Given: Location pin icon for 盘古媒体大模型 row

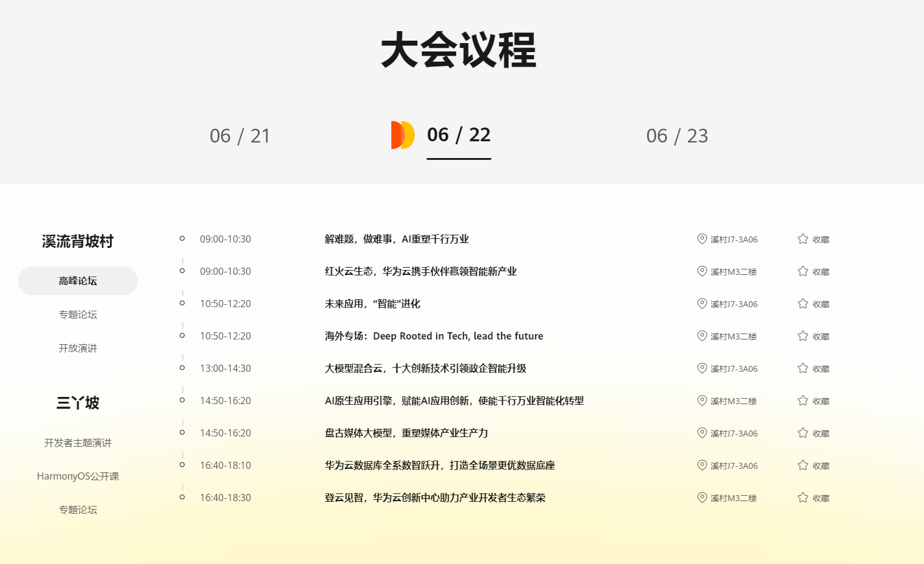Looking at the screenshot, I should coord(702,433).
